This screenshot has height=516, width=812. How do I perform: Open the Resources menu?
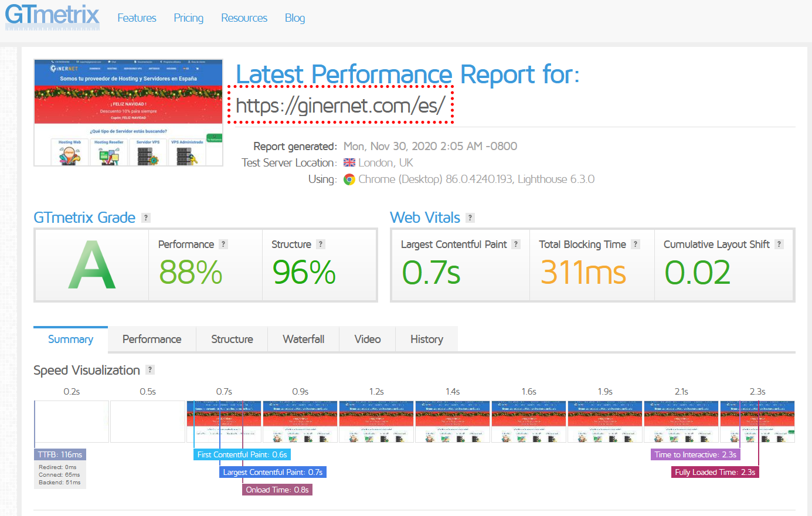point(244,18)
